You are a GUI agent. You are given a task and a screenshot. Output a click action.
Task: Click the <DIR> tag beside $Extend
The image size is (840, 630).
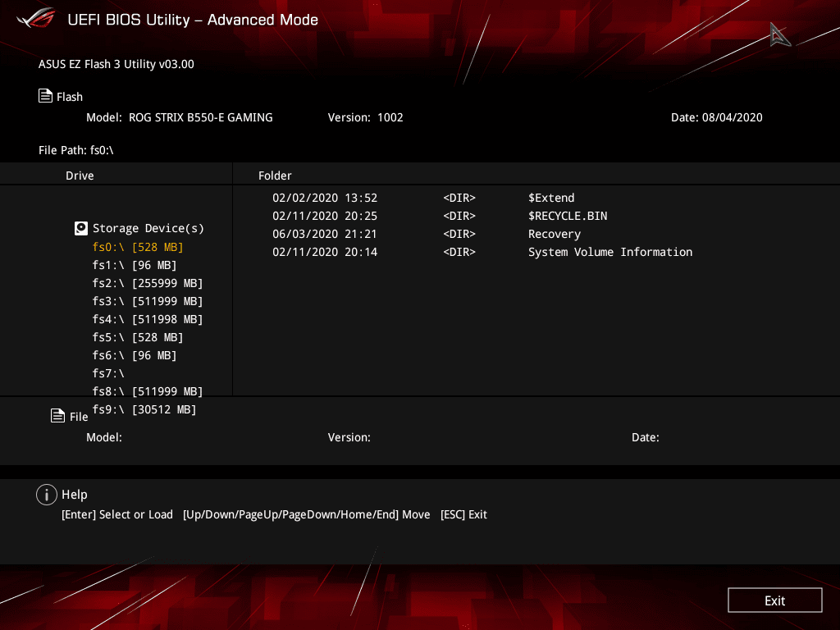click(459, 198)
